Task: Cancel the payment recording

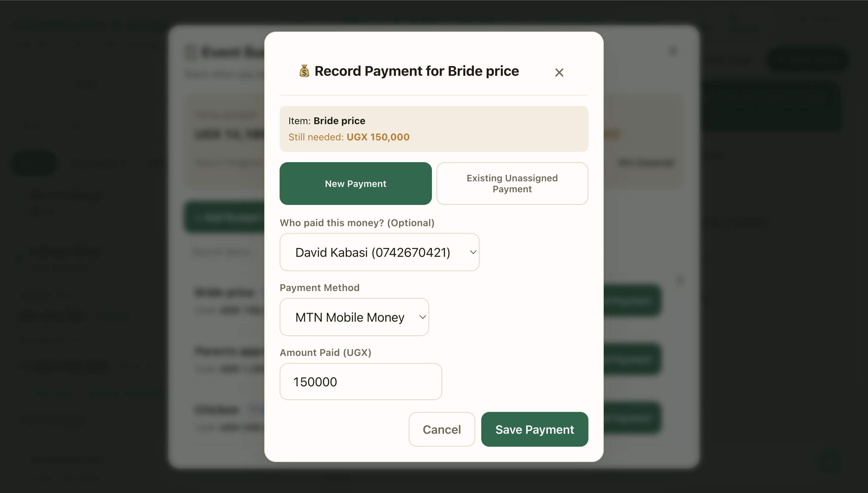Action: [442, 429]
